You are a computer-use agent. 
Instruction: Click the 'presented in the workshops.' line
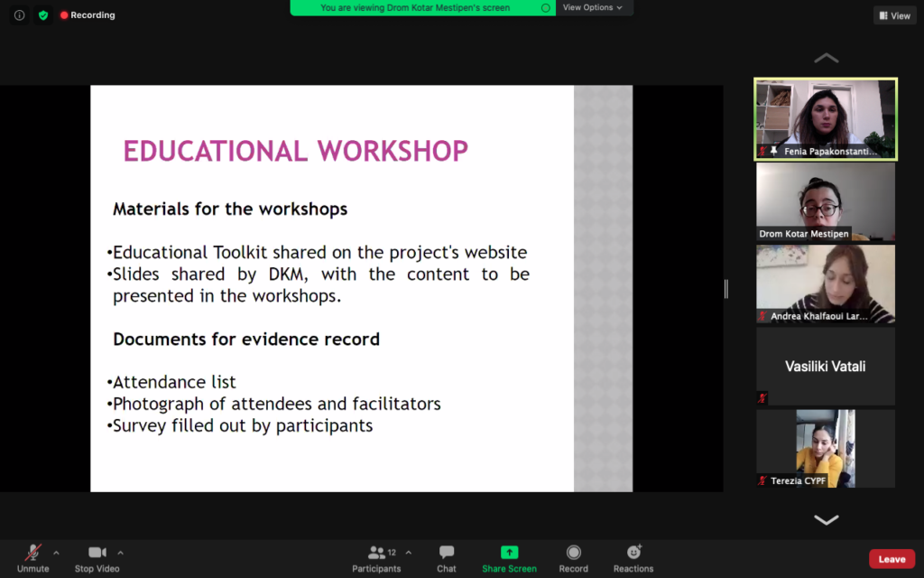[x=227, y=296]
